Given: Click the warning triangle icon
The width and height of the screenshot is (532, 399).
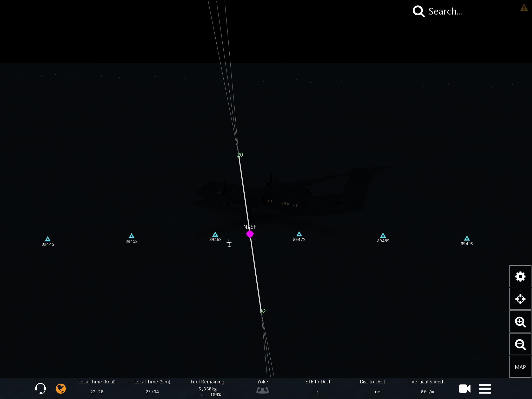Looking at the screenshot, I should click(x=524, y=8).
